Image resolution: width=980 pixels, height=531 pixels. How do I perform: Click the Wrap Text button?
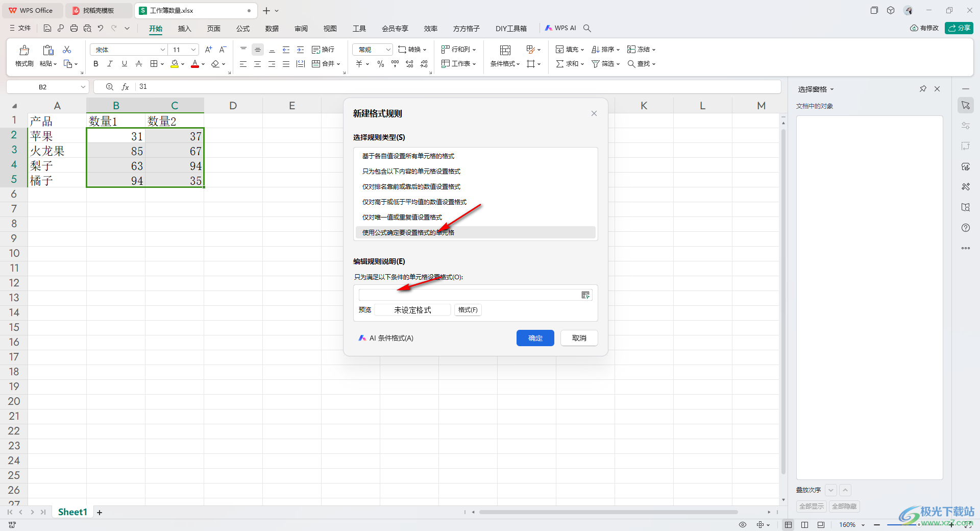323,50
